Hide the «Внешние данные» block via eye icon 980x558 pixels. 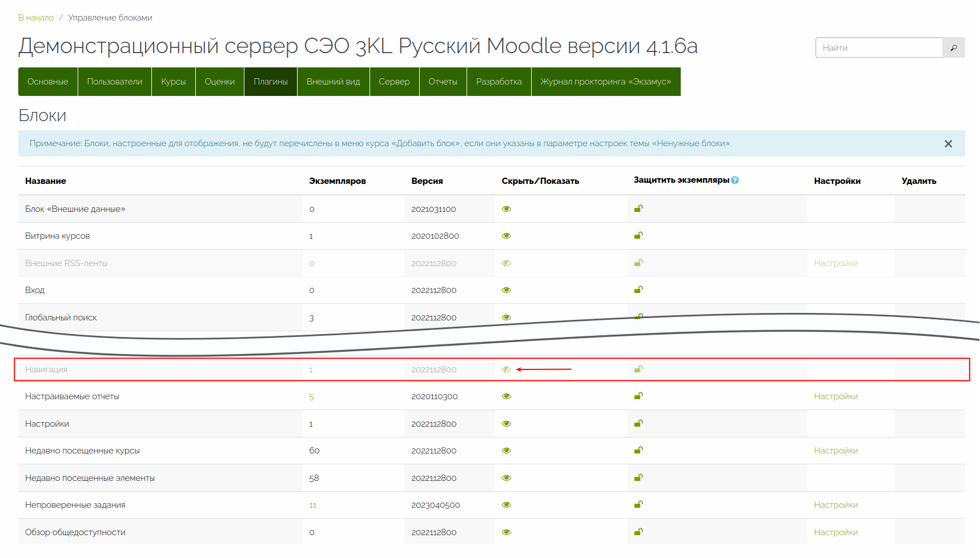tap(506, 209)
